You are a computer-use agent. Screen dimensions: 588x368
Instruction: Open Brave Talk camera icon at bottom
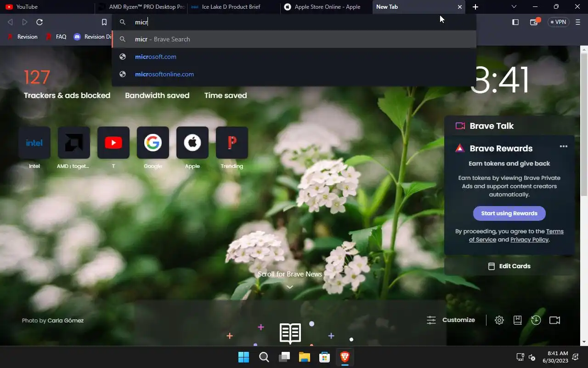point(554,320)
